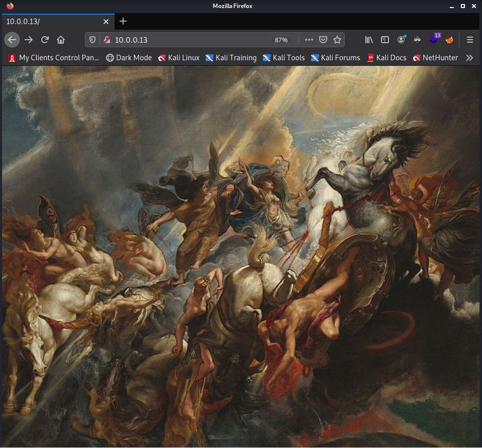
Task: Click the masked face extension icon
Action: click(417, 40)
